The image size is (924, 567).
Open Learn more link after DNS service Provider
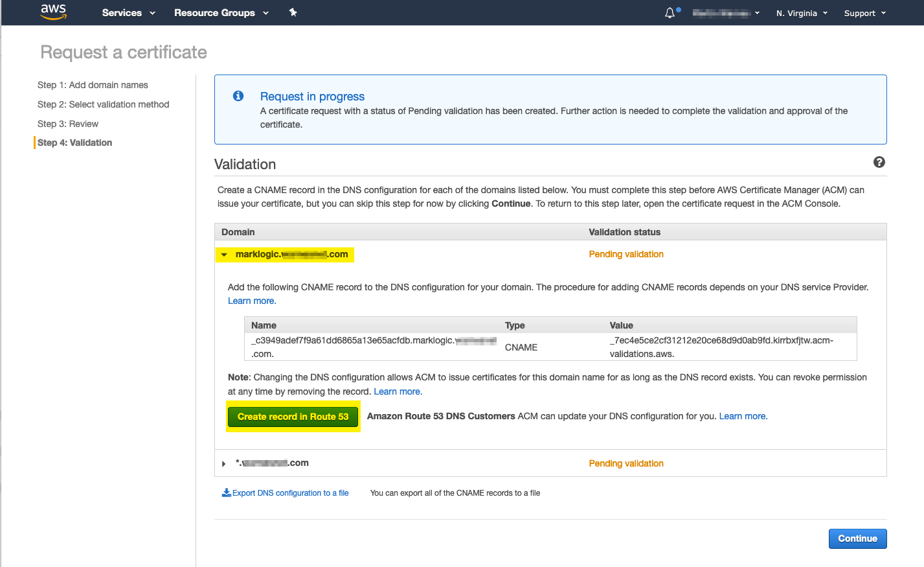tap(252, 301)
